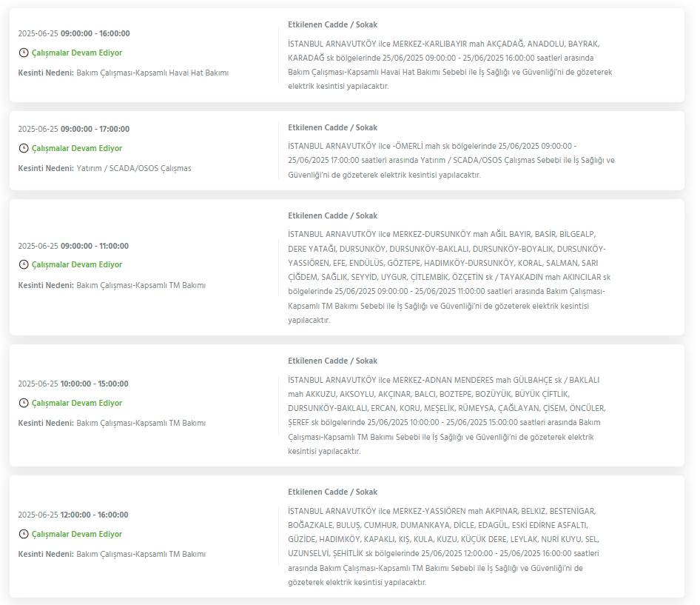Click the MERKEZ-DURSUNKÖY affected streets description
700x605 pixels.
(449, 277)
